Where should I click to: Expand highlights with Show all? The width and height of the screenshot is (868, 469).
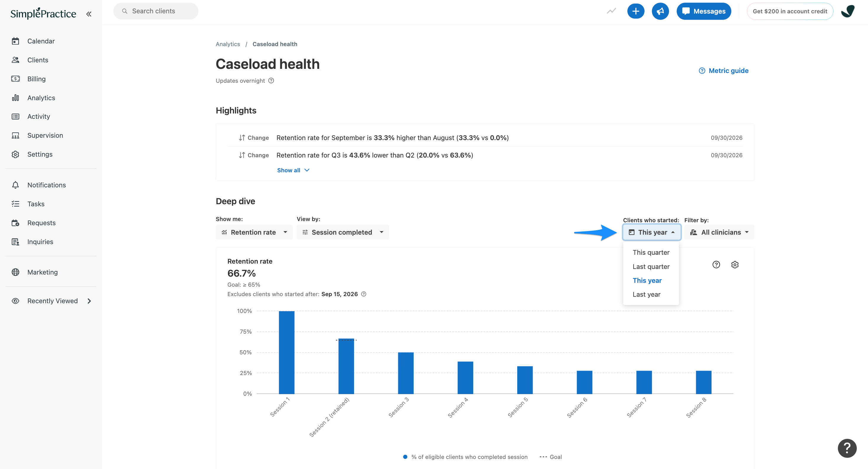293,170
